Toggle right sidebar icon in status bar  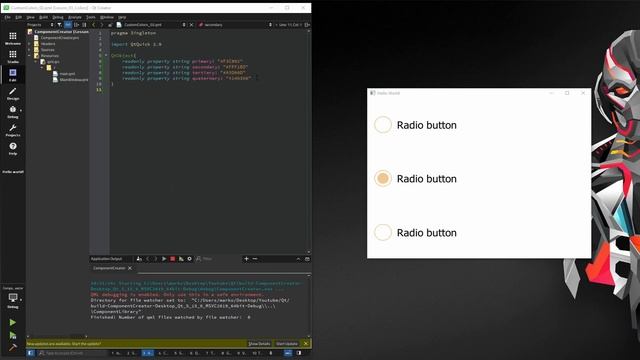click(x=299, y=353)
